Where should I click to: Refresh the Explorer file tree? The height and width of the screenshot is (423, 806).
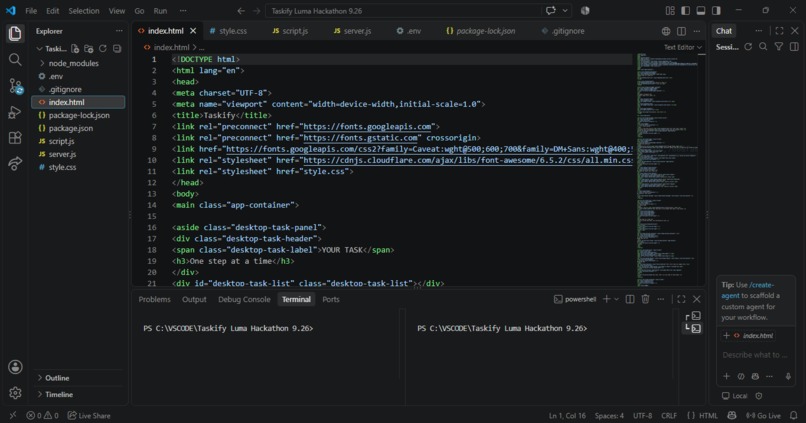pyautogui.click(x=103, y=49)
